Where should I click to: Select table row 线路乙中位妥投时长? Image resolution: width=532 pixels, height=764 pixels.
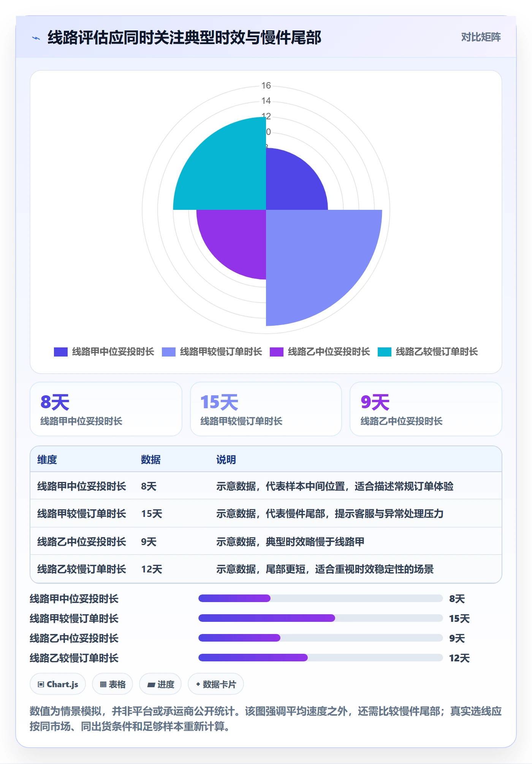(266, 541)
